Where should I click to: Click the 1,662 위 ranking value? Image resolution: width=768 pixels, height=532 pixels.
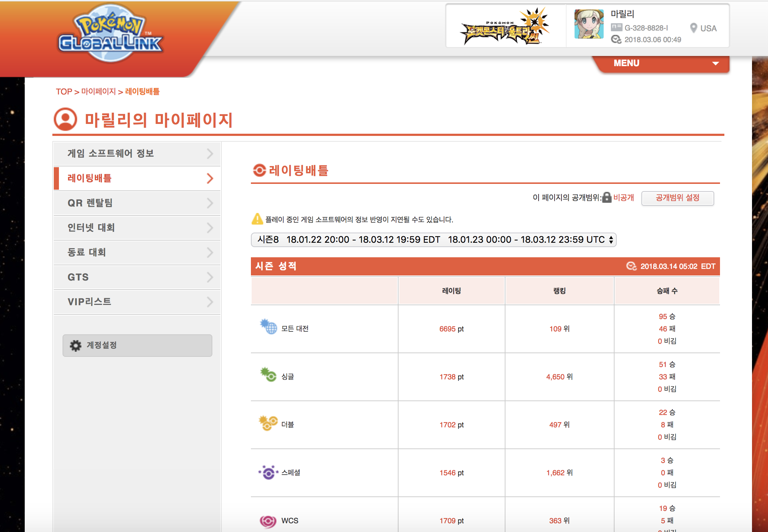(559, 473)
